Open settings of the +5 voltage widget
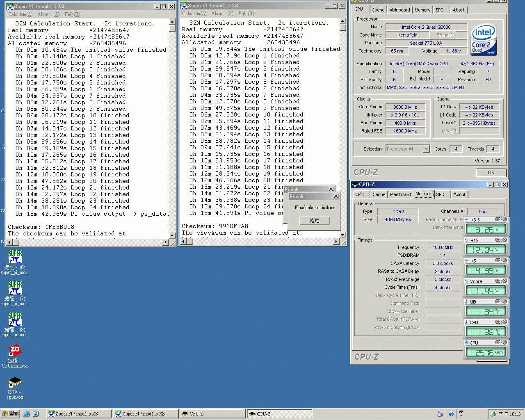 tap(498, 260)
